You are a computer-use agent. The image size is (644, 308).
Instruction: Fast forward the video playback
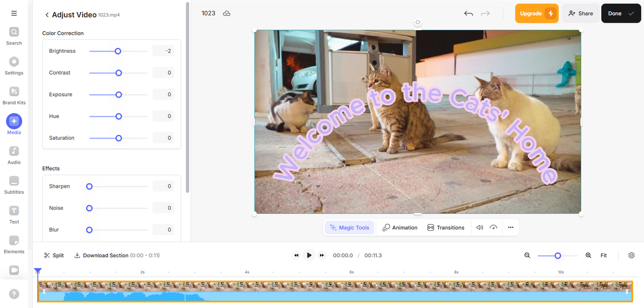pyautogui.click(x=322, y=255)
